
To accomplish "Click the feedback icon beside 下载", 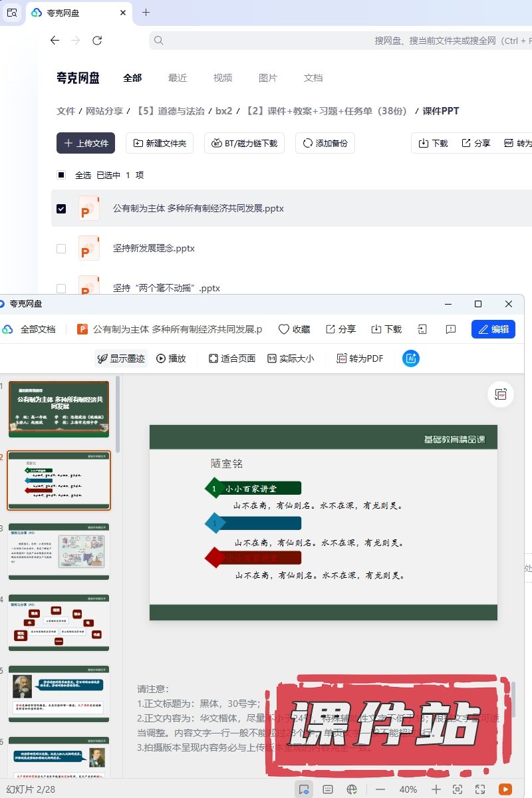I will 450,329.
